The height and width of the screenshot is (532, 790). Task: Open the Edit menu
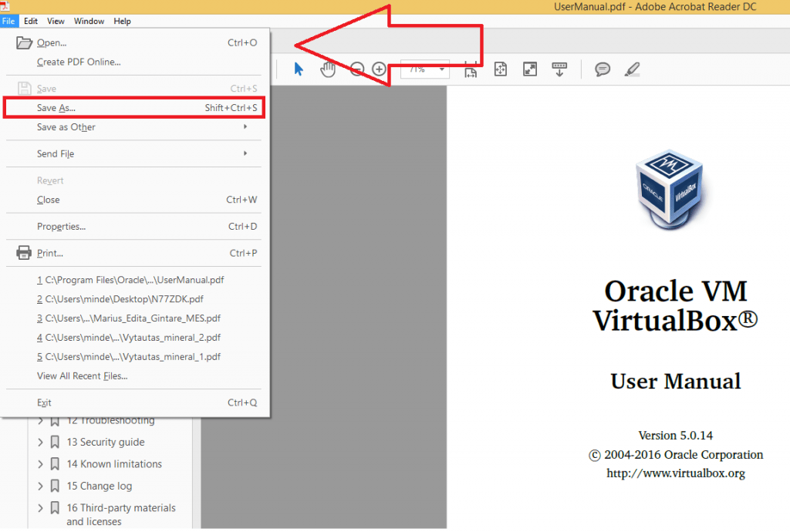[31, 21]
